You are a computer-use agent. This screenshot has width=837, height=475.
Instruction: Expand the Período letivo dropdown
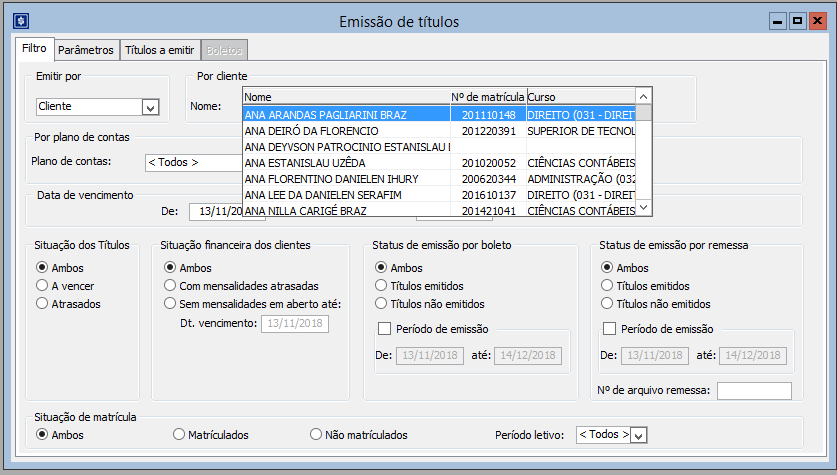click(x=638, y=435)
